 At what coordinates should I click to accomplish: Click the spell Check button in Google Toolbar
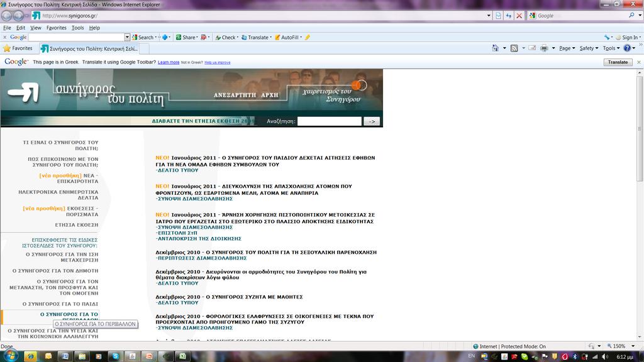click(x=226, y=37)
